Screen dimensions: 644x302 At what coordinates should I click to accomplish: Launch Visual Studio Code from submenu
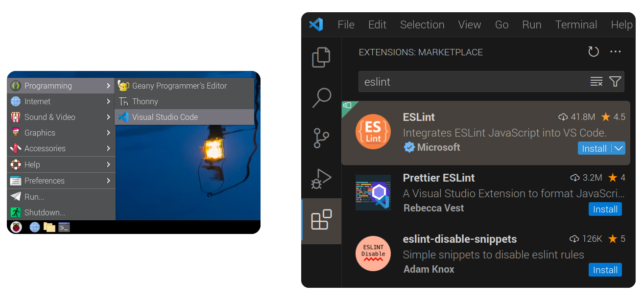(x=185, y=117)
